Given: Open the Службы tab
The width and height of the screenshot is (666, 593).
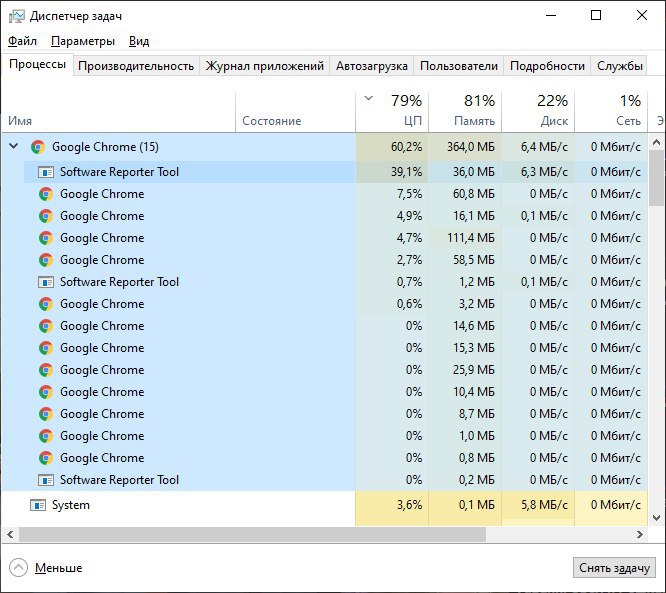Looking at the screenshot, I should (x=619, y=66).
